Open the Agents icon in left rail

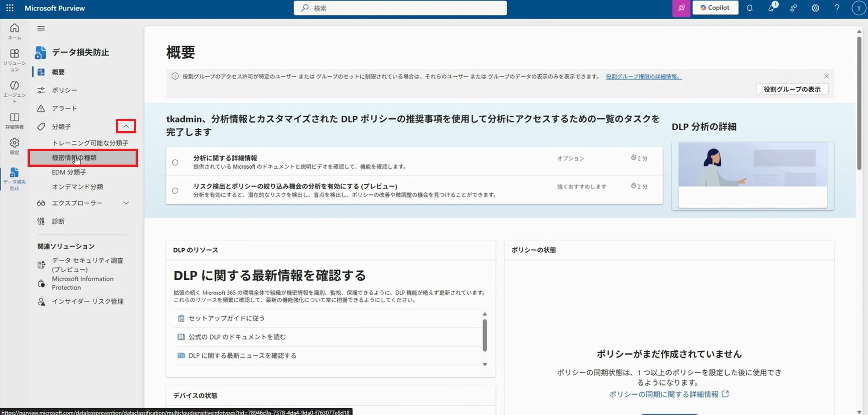point(14,91)
